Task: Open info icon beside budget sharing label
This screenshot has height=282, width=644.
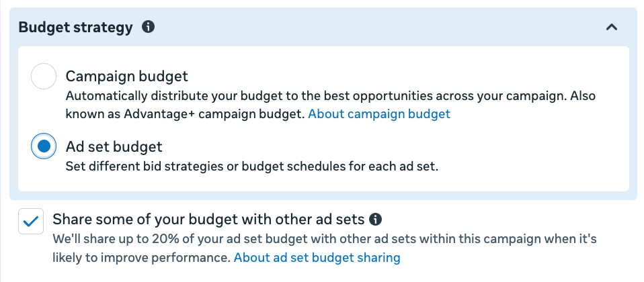Action: [376, 219]
